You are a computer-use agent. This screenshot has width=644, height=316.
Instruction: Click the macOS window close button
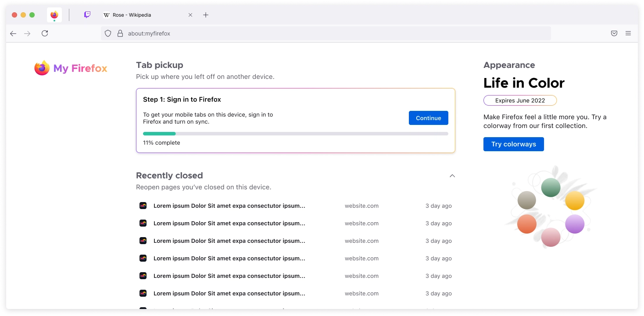point(14,15)
